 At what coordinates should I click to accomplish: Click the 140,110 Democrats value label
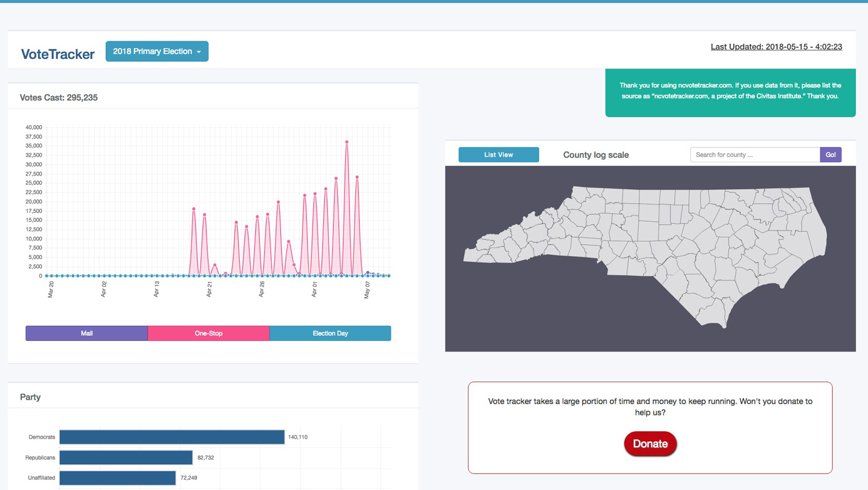[x=297, y=437]
